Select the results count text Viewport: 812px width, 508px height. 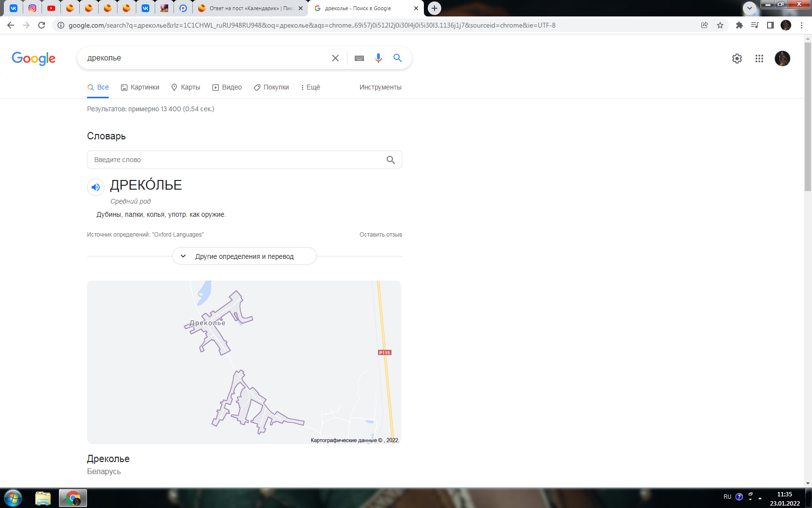pyautogui.click(x=150, y=109)
